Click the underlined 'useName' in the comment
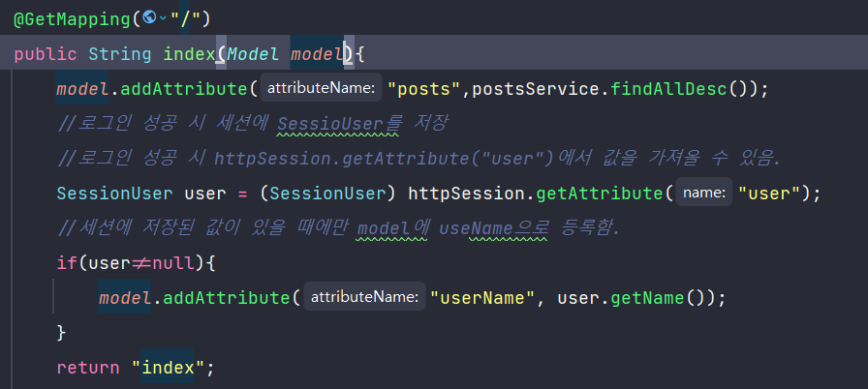Image resolution: width=868 pixels, height=389 pixels. 476,228
